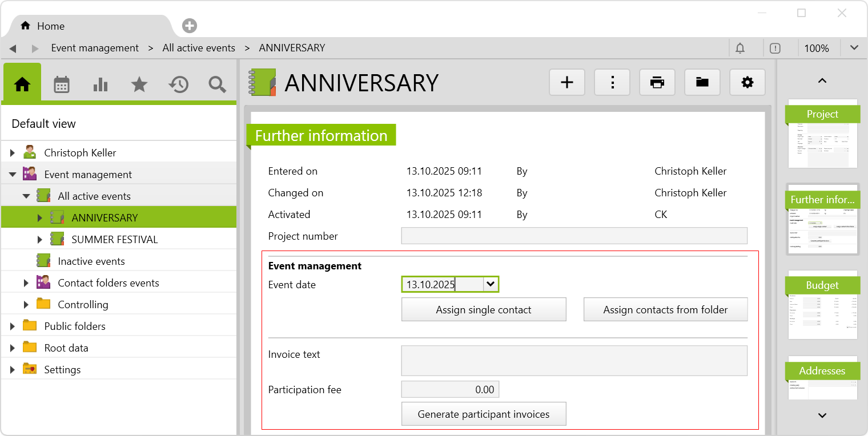Click the print icon button

tap(657, 83)
